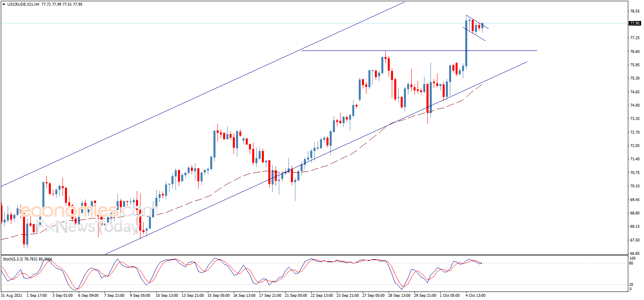Viewport: 644px width, 300px height.
Task: Click price axis label 74.65
Action: 635,92
